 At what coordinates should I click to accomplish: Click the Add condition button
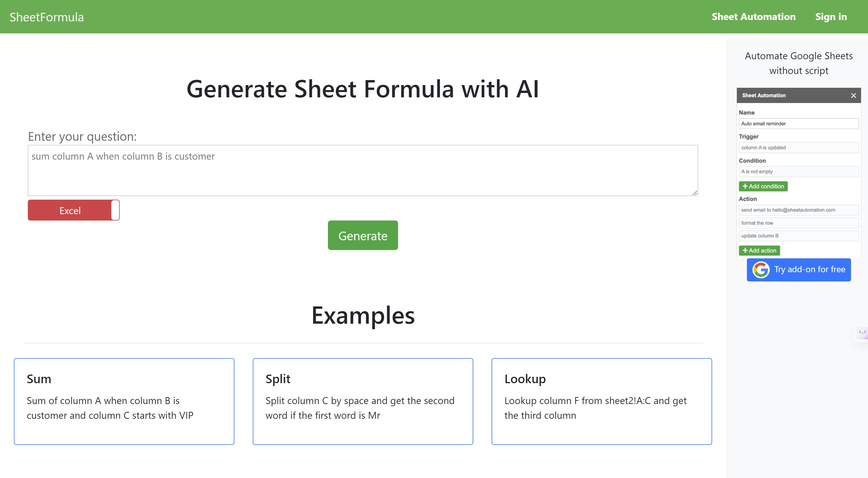click(763, 186)
